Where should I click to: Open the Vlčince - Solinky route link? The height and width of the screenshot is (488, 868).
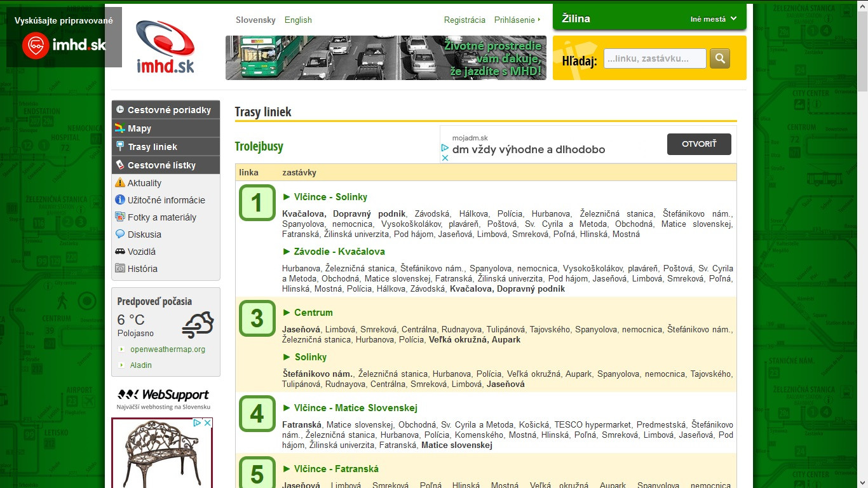point(330,197)
